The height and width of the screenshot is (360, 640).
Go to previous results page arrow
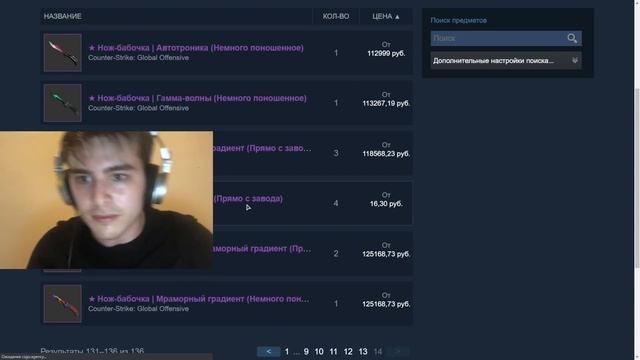[269, 351]
